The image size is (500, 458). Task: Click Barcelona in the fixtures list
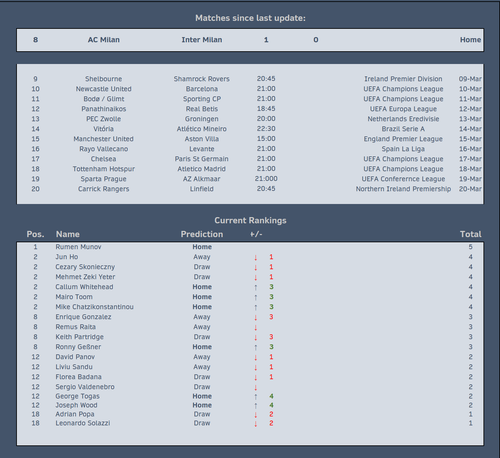pos(202,89)
